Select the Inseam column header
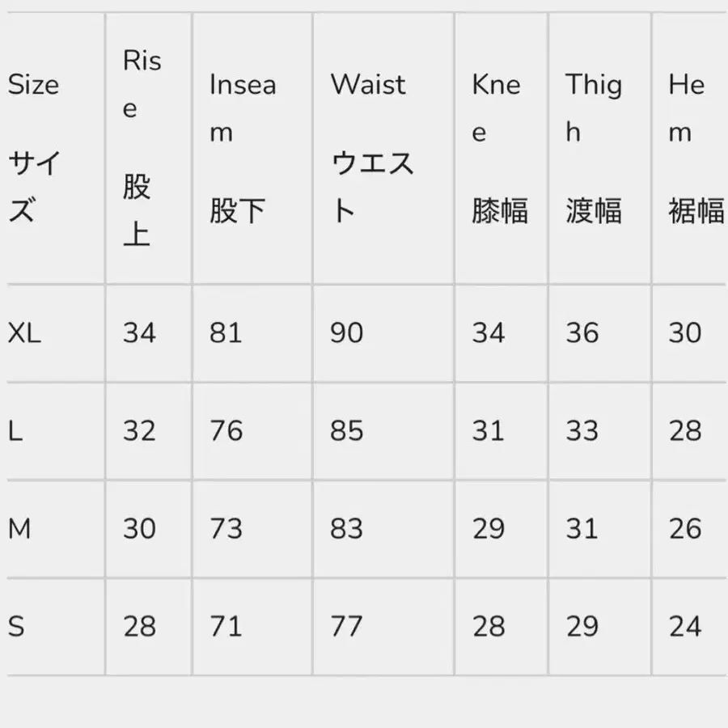The width and height of the screenshot is (728, 728). click(243, 149)
